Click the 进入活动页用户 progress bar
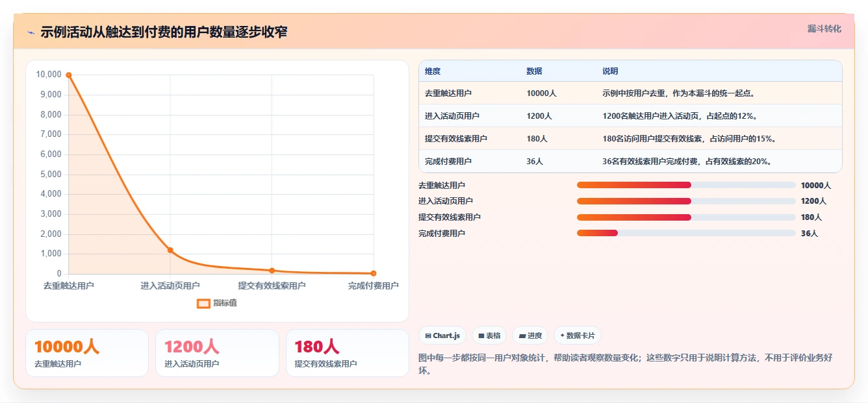Viewport: 868px width, 403px height. (x=686, y=201)
